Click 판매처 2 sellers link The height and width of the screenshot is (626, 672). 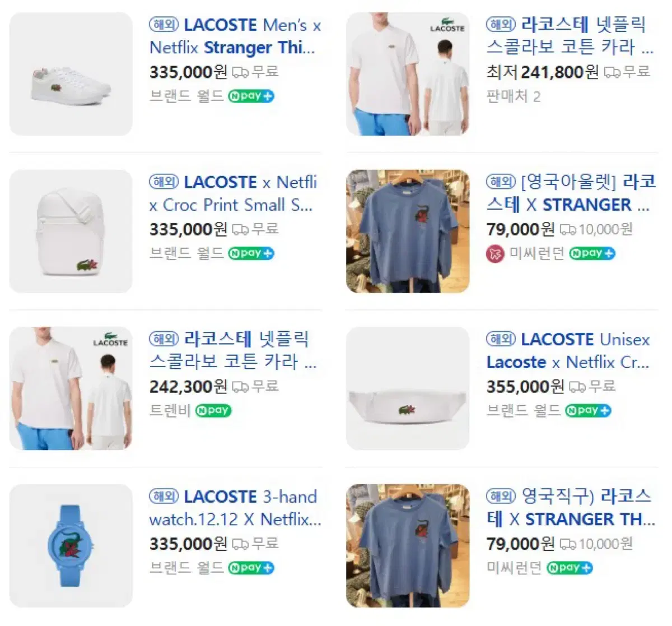(514, 96)
